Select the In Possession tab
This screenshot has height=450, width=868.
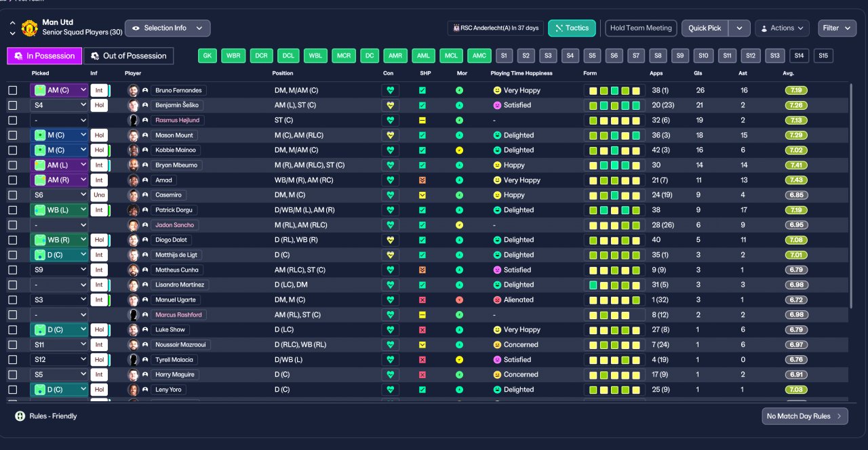pos(45,56)
